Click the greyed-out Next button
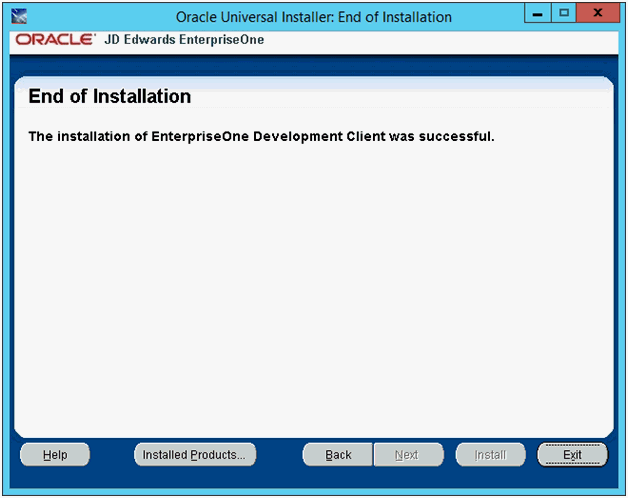This screenshot has width=628, height=498. [409, 455]
